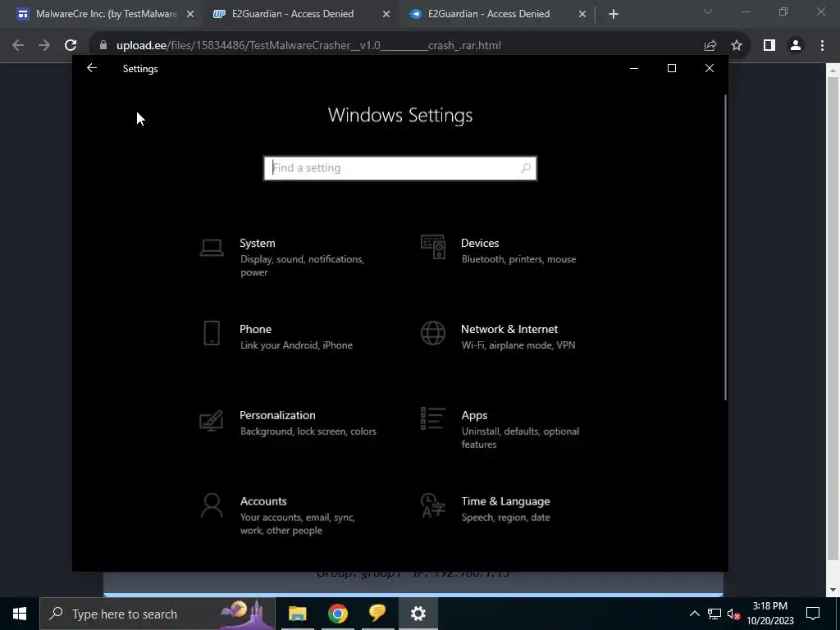Open Chrome from the taskbar

tap(337, 614)
